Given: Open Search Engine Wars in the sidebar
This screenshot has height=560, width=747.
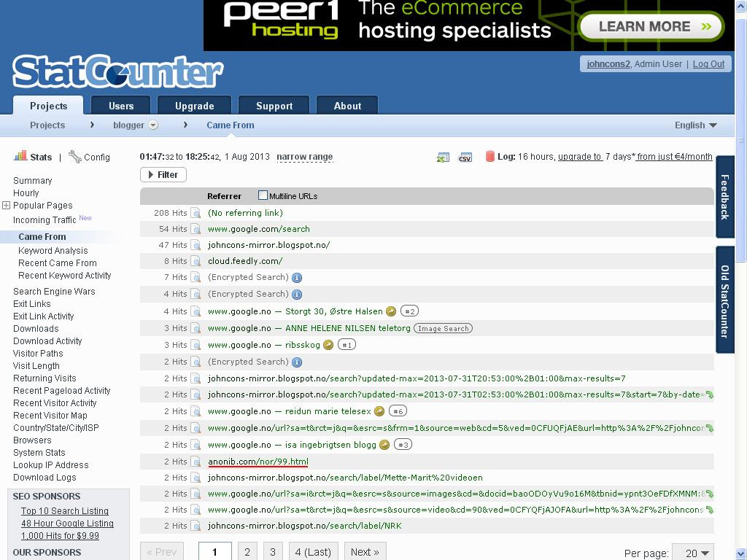Looking at the screenshot, I should (54, 292).
